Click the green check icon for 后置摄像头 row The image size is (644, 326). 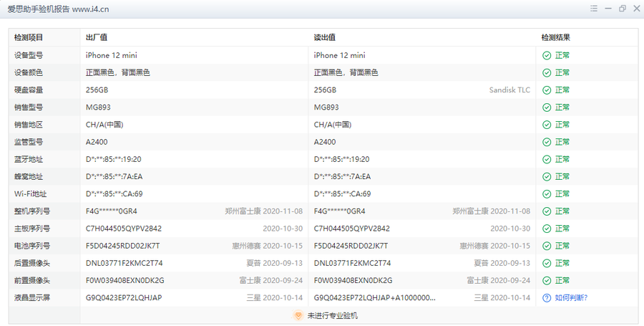(547, 263)
